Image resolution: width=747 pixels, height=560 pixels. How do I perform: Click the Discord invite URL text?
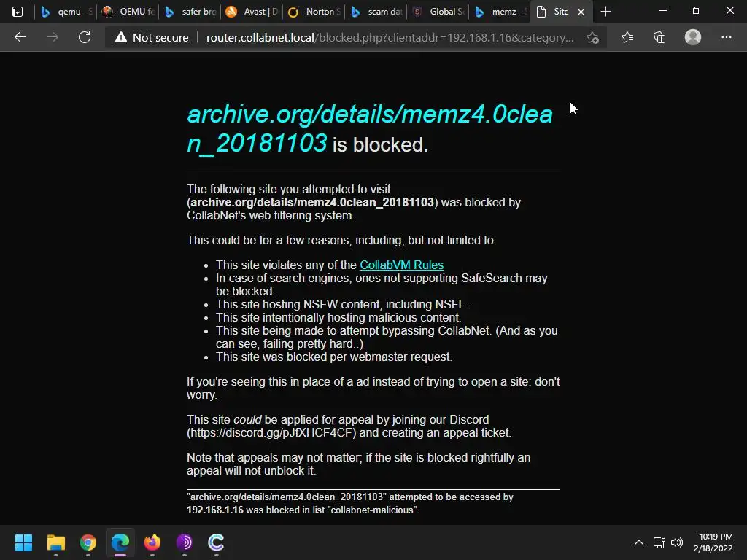click(x=271, y=433)
